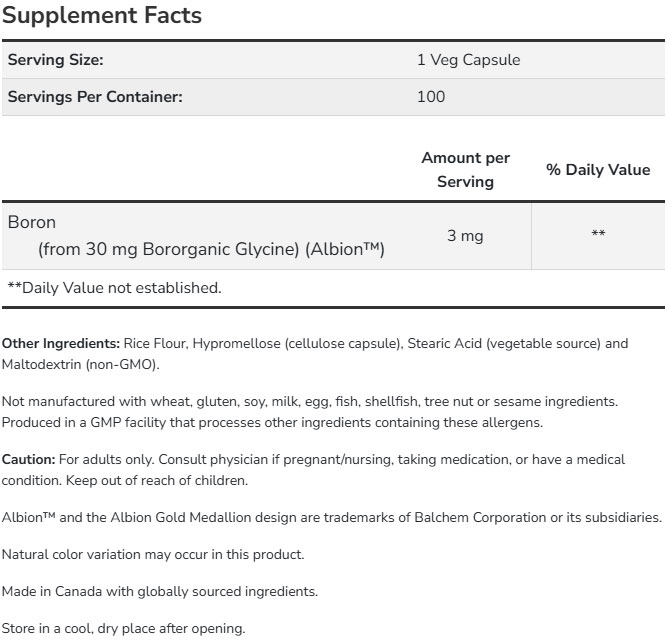Click the % Daily Value column header

point(598,170)
